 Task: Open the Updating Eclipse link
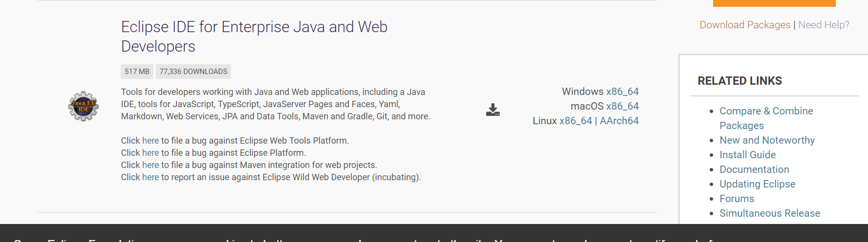757,184
